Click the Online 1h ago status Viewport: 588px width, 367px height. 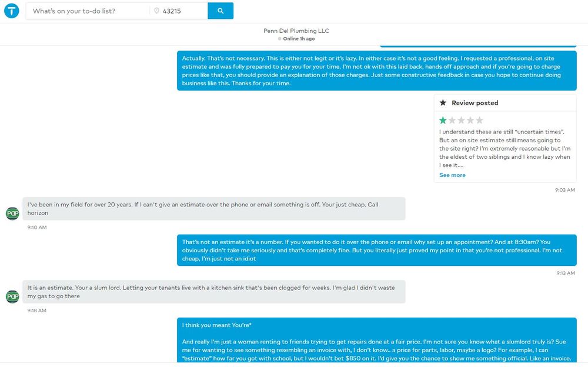[299, 39]
